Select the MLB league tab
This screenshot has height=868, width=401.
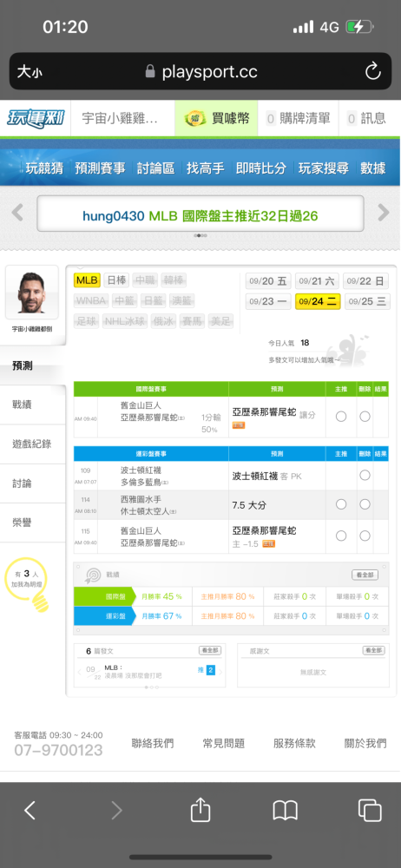tap(87, 280)
